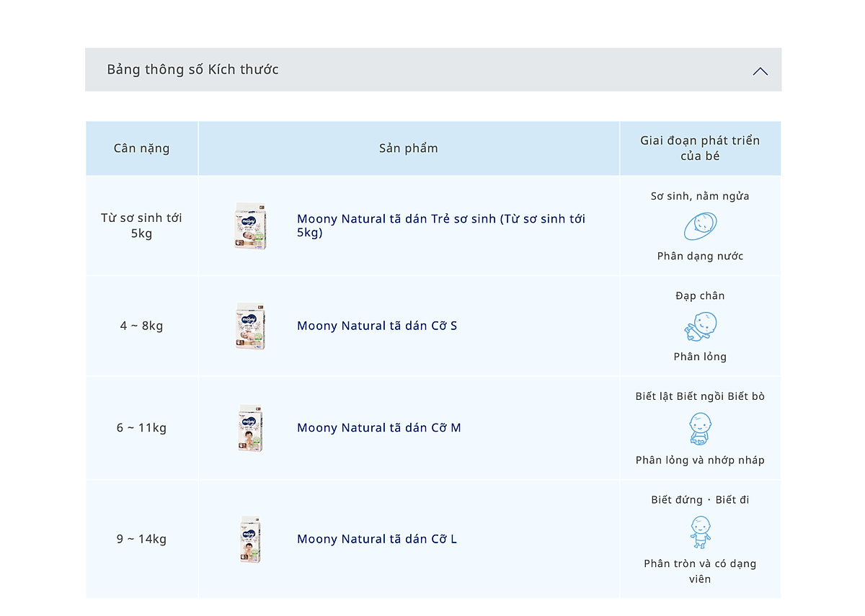865x616 pixels.
Task: Select the 6 ~ 11kg weight cell
Action: click(142, 428)
